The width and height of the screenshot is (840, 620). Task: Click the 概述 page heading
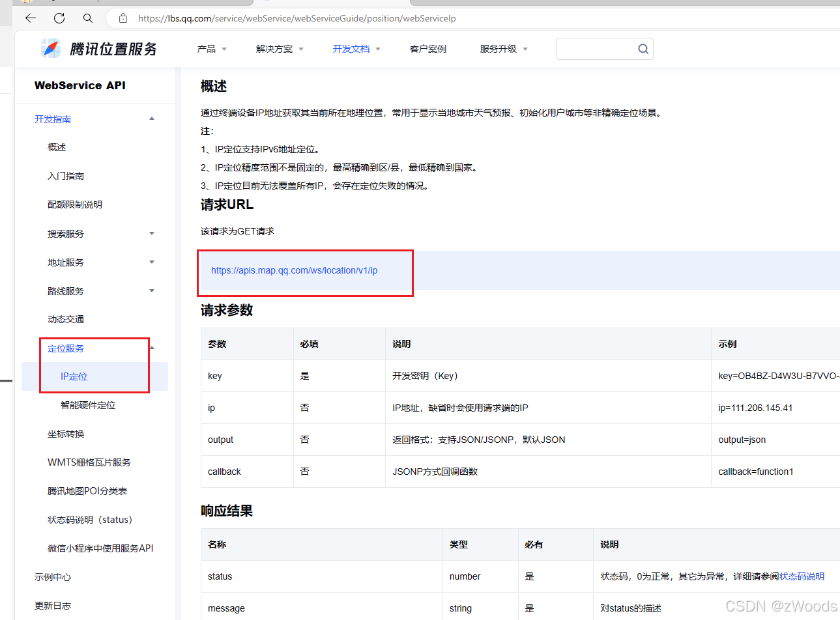tap(214, 86)
